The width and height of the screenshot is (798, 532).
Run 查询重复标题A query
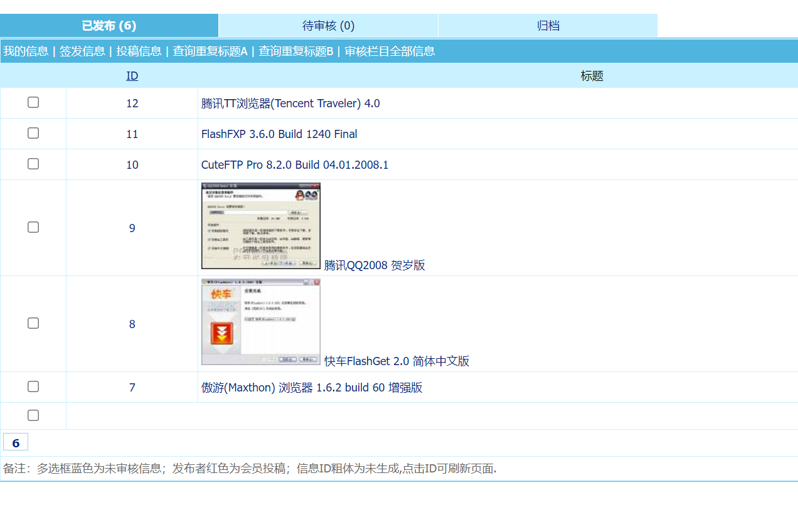210,51
